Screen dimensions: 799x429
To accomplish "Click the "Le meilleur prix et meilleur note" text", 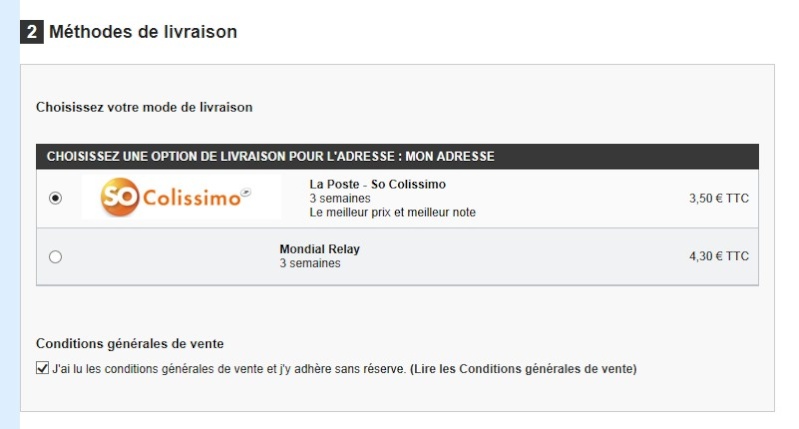I will coord(392,212).
